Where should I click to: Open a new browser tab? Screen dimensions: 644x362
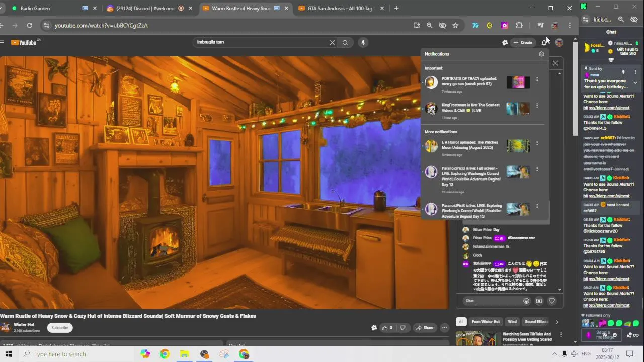tap(396, 8)
